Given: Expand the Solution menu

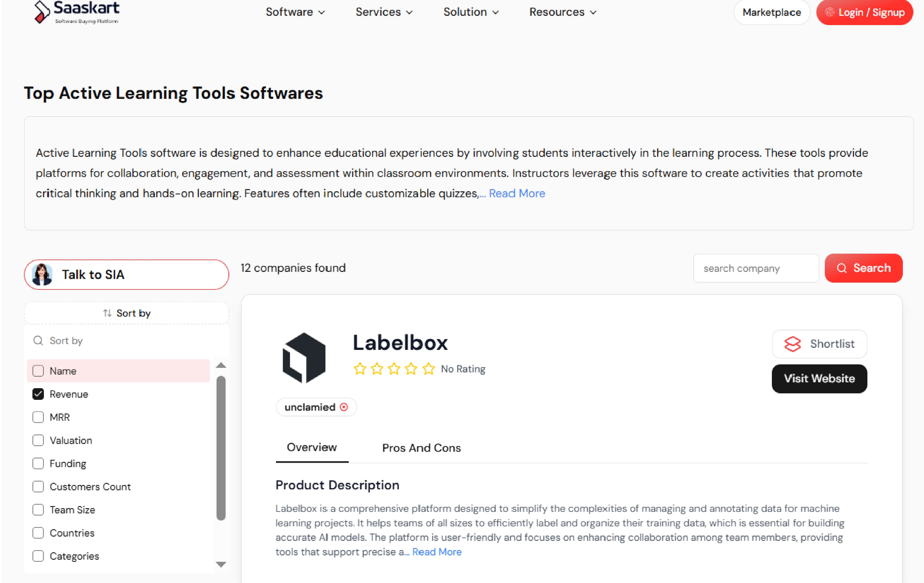Looking at the screenshot, I should click(x=471, y=12).
